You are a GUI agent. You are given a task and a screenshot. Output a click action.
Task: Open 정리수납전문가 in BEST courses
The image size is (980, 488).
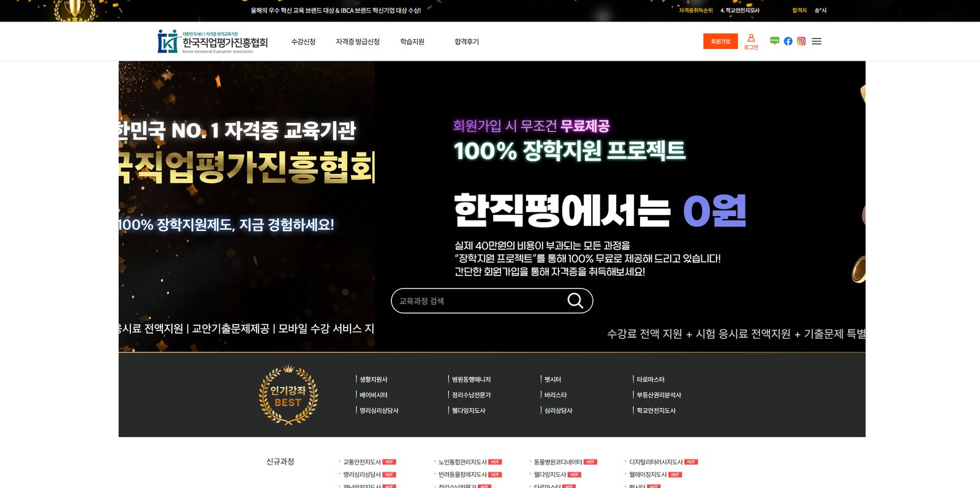tap(471, 395)
